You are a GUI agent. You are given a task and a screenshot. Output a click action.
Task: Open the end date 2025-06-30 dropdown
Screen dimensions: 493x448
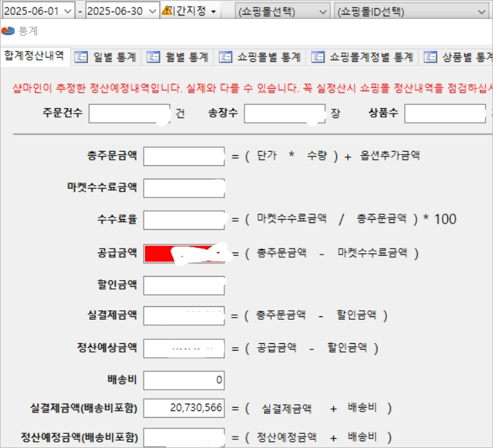coord(152,11)
